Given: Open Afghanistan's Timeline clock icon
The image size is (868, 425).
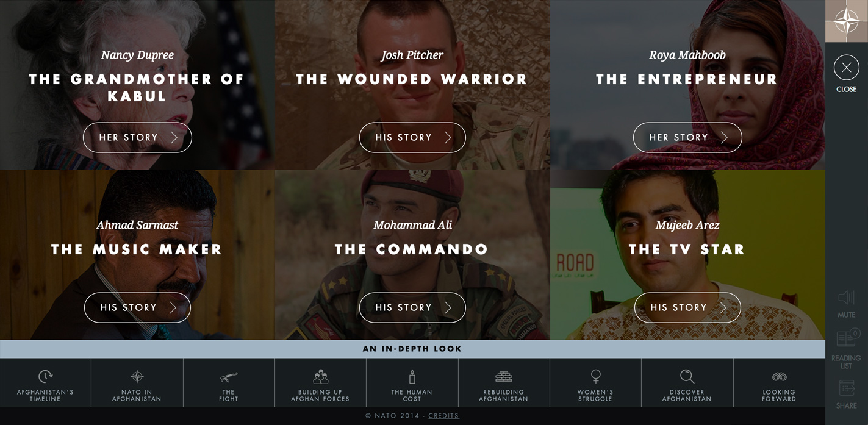Looking at the screenshot, I should pos(46,376).
